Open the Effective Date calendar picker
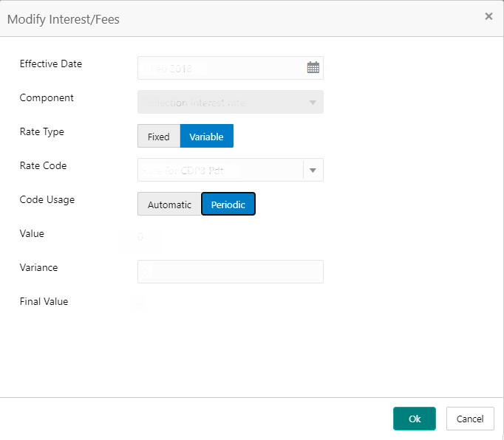The image size is (504, 440). [x=313, y=68]
